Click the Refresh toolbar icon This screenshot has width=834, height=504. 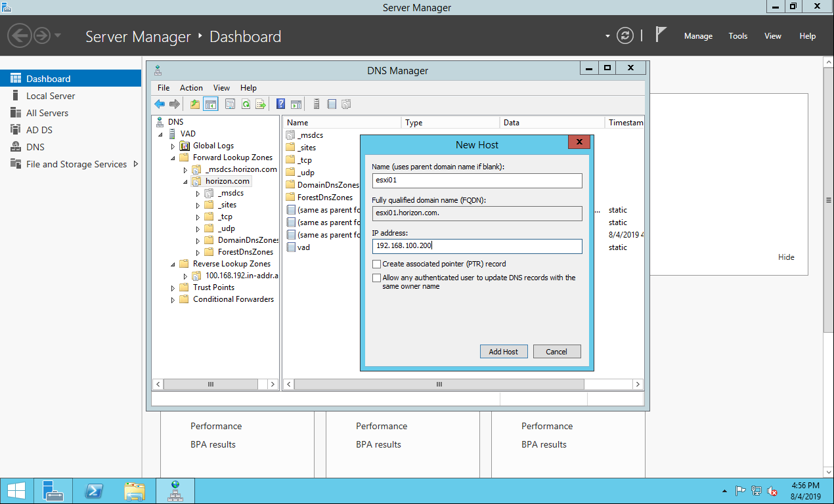(x=246, y=104)
